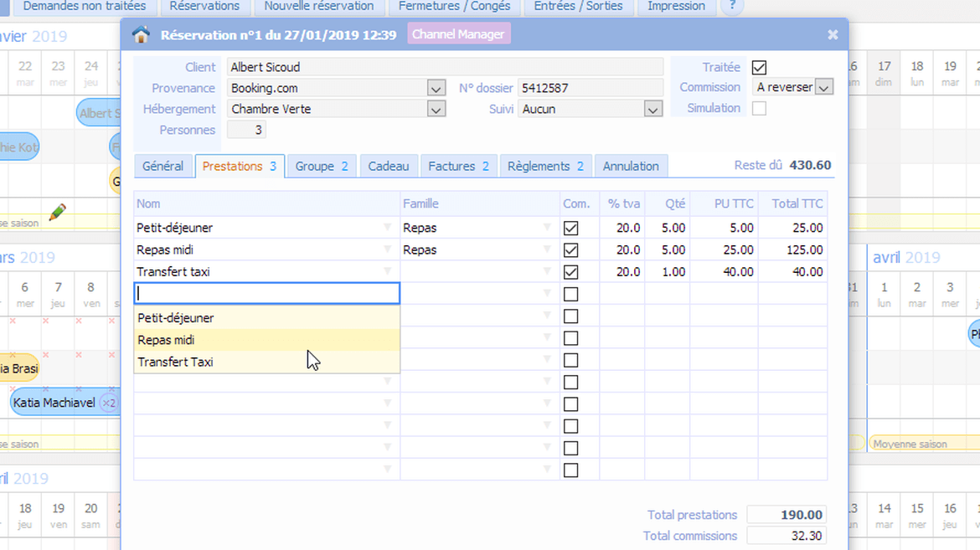The width and height of the screenshot is (980, 550).
Task: Enable the Simulation checkbox
Action: [x=759, y=108]
